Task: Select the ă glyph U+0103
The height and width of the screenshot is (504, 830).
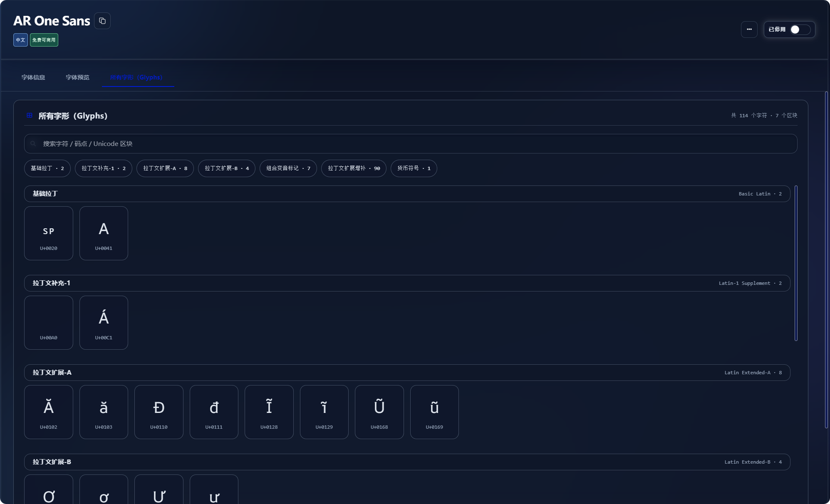Action: [x=104, y=412]
